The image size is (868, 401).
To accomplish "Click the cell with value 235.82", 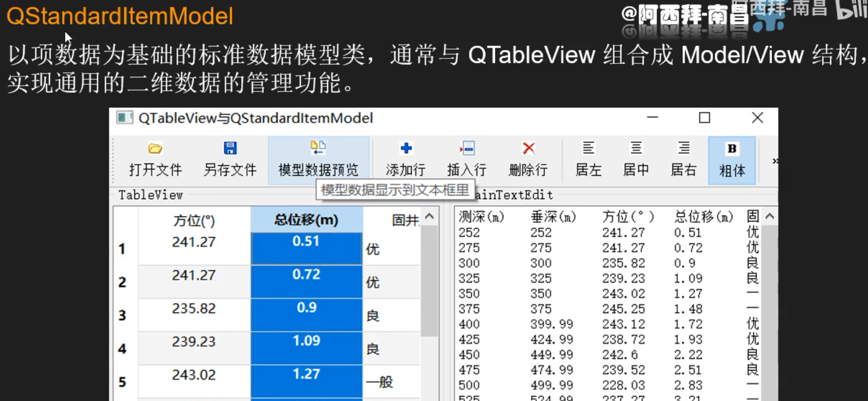I will [x=194, y=315].
